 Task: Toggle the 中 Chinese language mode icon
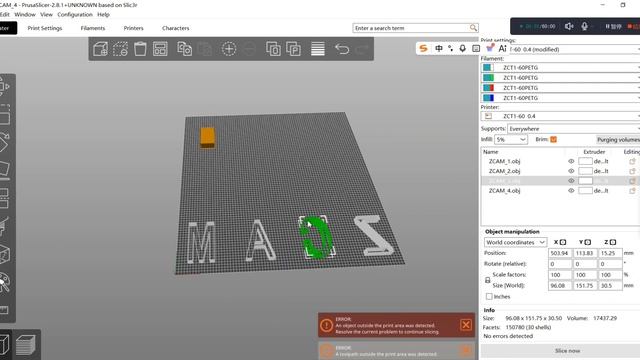tap(439, 48)
